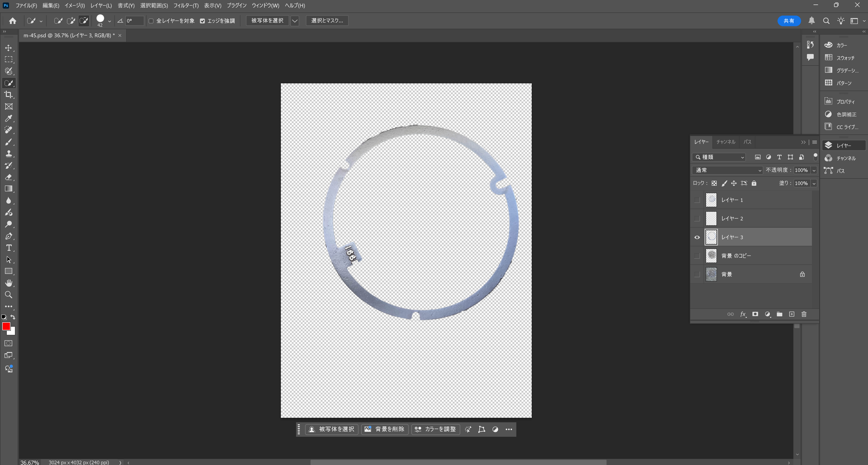
Task: Click the add layer mask icon
Action: [x=755, y=314]
